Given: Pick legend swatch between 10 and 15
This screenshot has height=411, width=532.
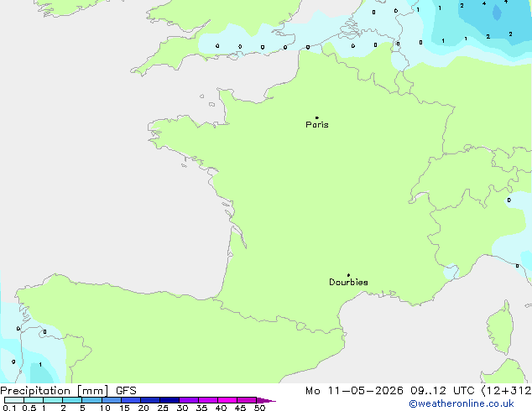Looking at the screenshot, I should pos(111,400).
